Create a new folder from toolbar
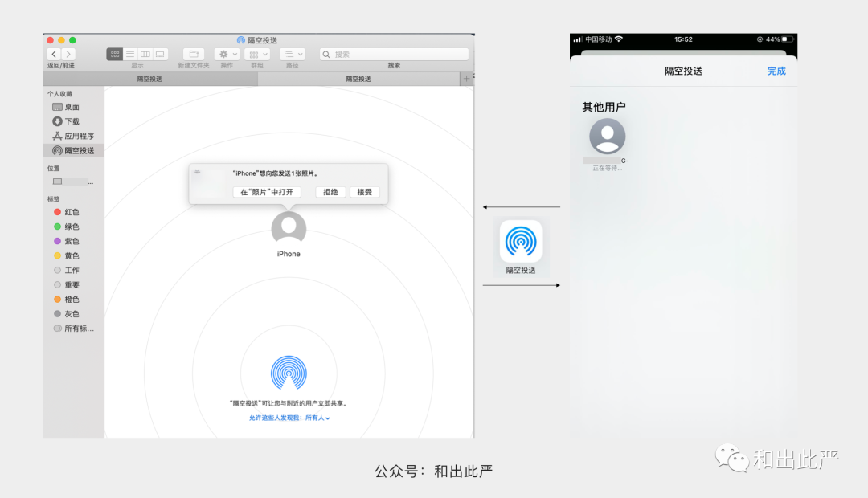The image size is (868, 498). pos(194,55)
